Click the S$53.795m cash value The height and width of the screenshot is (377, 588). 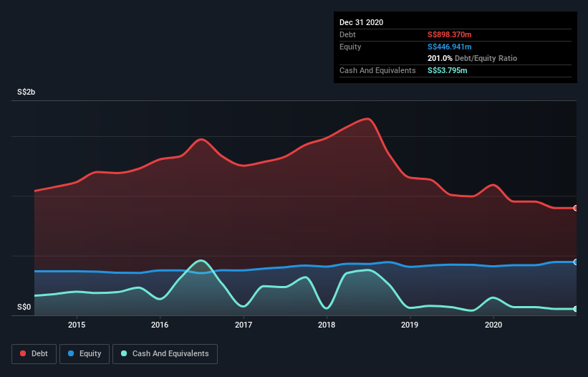tap(448, 70)
